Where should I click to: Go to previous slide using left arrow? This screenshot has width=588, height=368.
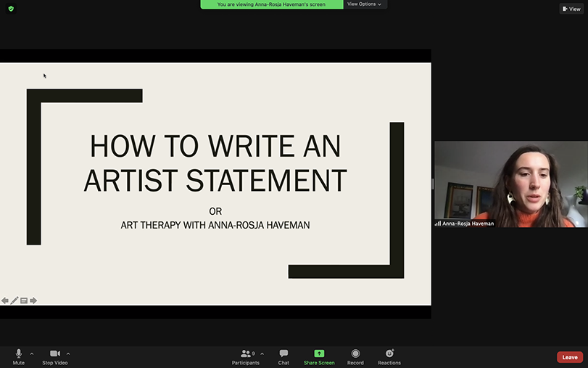(x=5, y=300)
